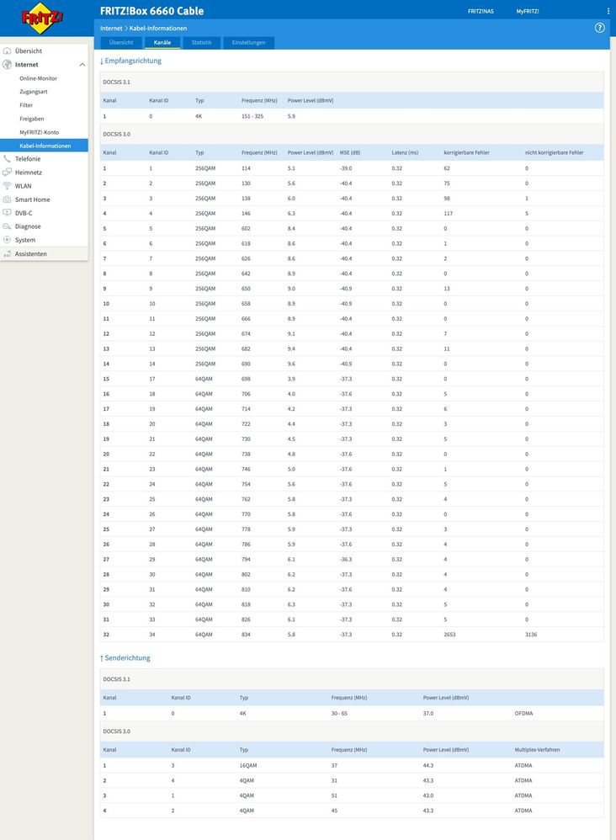This screenshot has width=616, height=840.
Task: Open the FRITZ!NAS link
Action: [x=481, y=11]
